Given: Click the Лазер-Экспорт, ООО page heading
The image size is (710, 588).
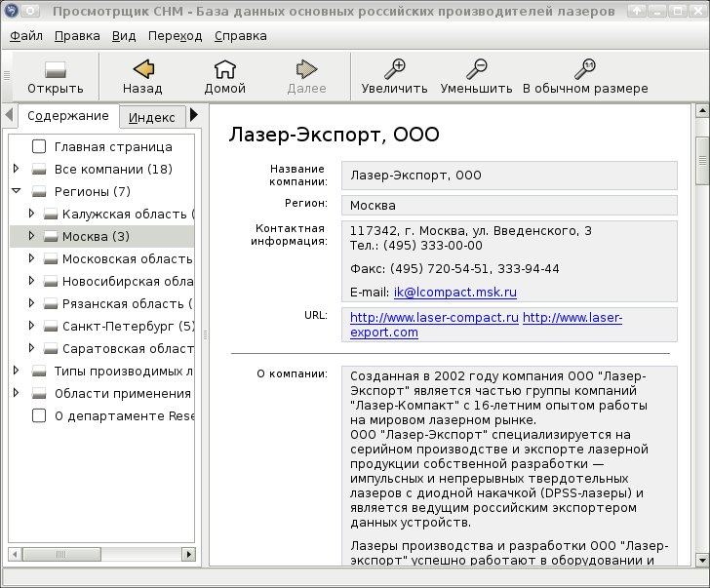Looking at the screenshot, I should point(334,135).
